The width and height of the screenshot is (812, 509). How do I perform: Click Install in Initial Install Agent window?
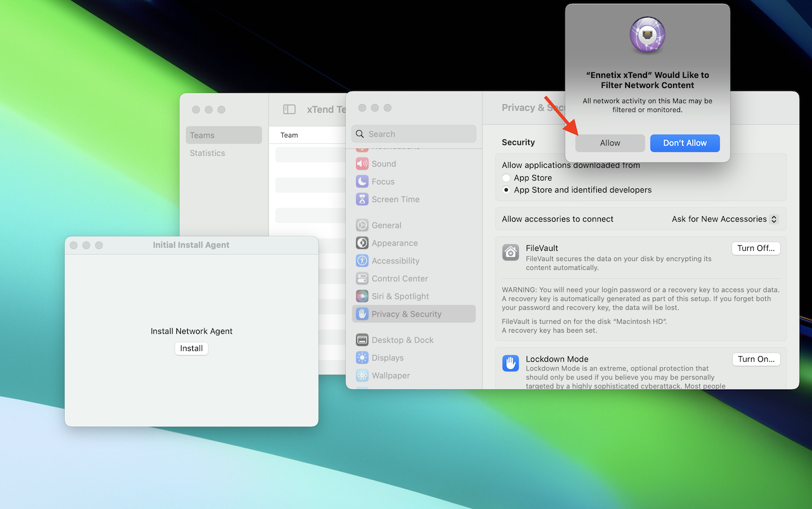coord(192,349)
